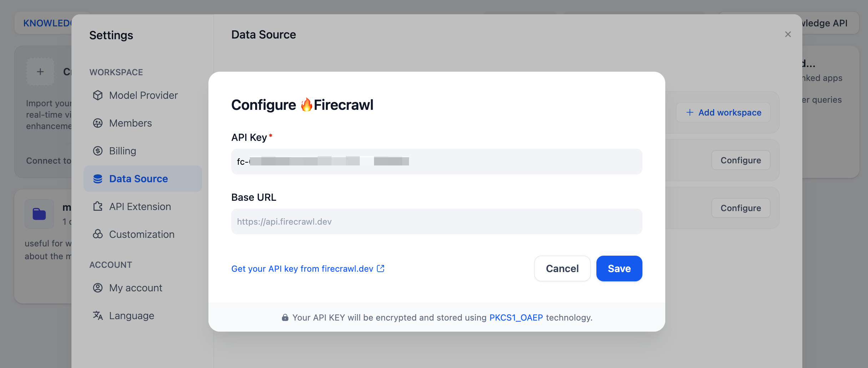Switch to the API Extension tab
The image size is (868, 368).
(140, 206)
